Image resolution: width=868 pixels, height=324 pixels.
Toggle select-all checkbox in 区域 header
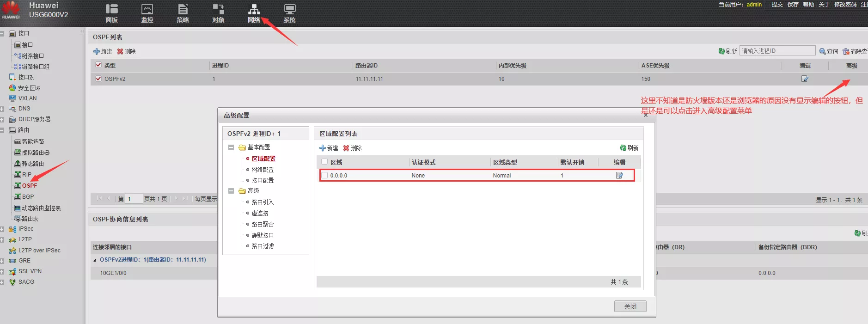(x=324, y=162)
